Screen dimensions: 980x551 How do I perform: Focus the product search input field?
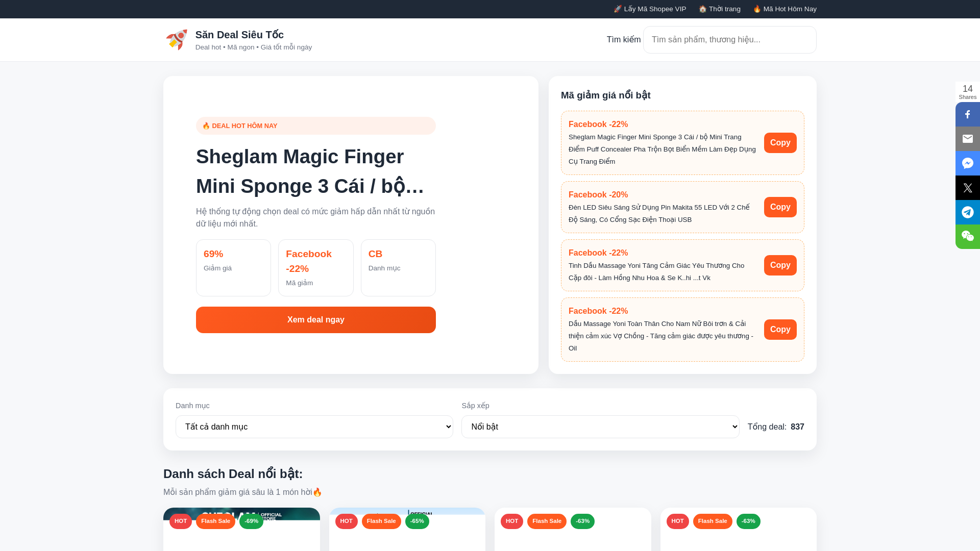click(730, 40)
